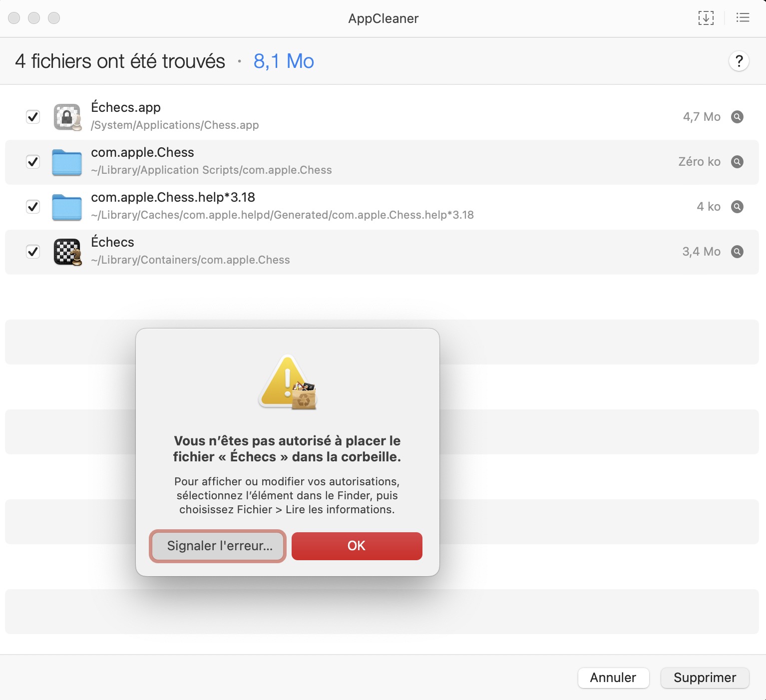
Task: Click the 4 ko size value
Action: 709,207
